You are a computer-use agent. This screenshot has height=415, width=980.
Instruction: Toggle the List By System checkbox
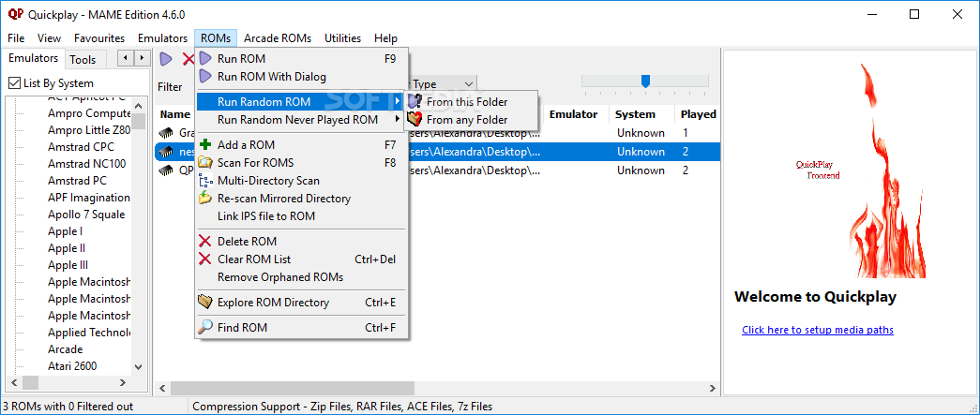[14, 83]
